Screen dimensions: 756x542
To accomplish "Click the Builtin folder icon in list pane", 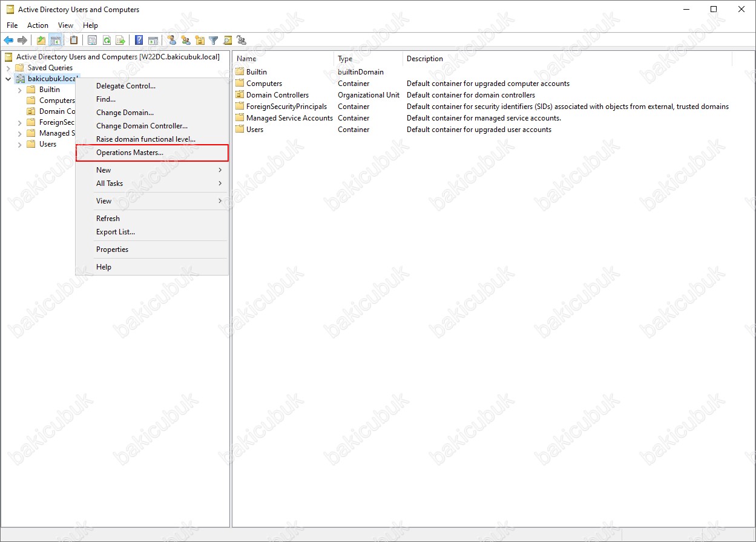I will pyautogui.click(x=240, y=72).
